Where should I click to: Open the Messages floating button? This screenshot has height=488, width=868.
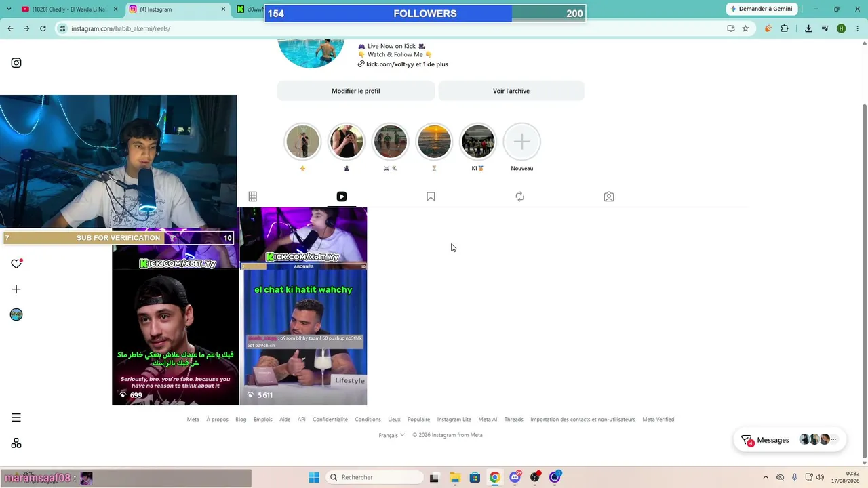tap(789, 440)
